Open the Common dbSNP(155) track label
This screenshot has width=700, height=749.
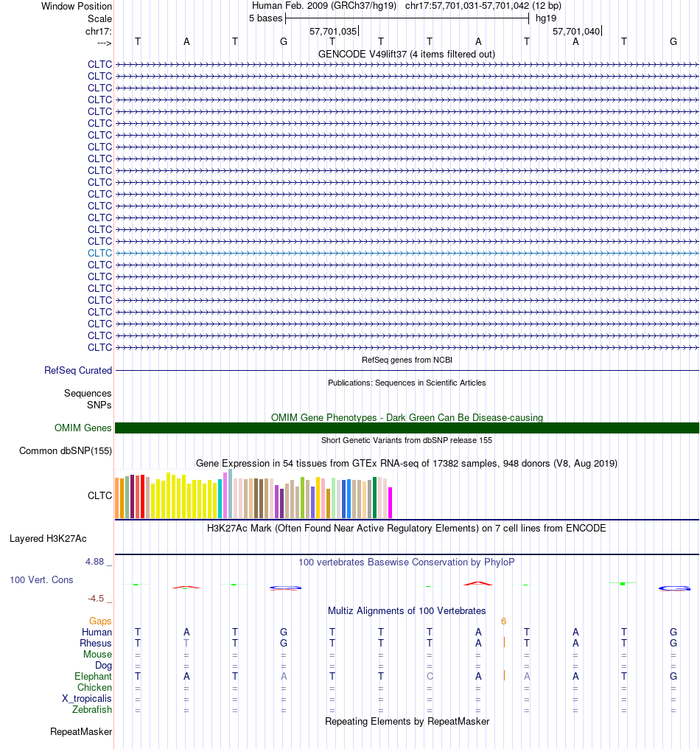[x=66, y=451]
